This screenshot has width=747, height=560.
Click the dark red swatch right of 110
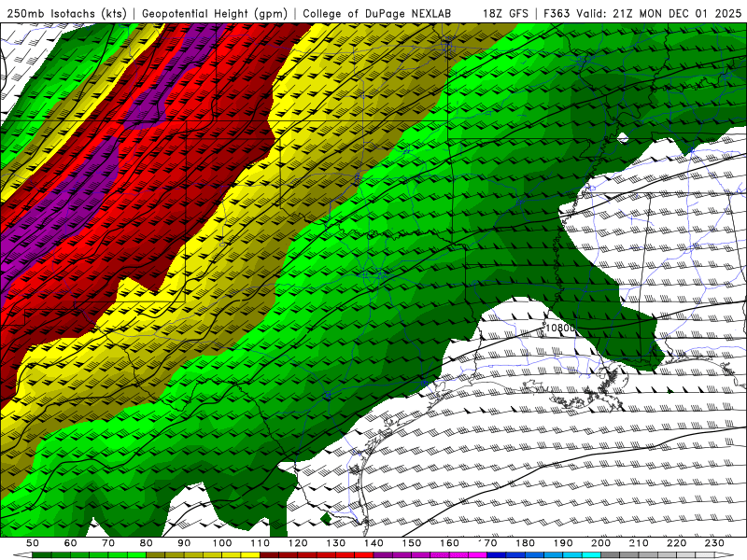(270, 555)
